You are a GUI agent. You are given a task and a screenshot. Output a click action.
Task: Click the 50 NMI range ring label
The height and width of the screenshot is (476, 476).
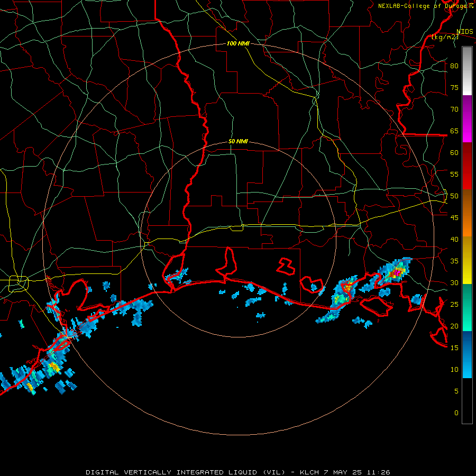238,141
